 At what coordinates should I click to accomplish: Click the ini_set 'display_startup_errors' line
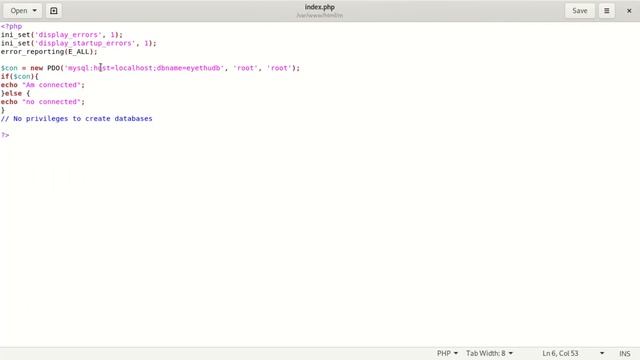78,43
